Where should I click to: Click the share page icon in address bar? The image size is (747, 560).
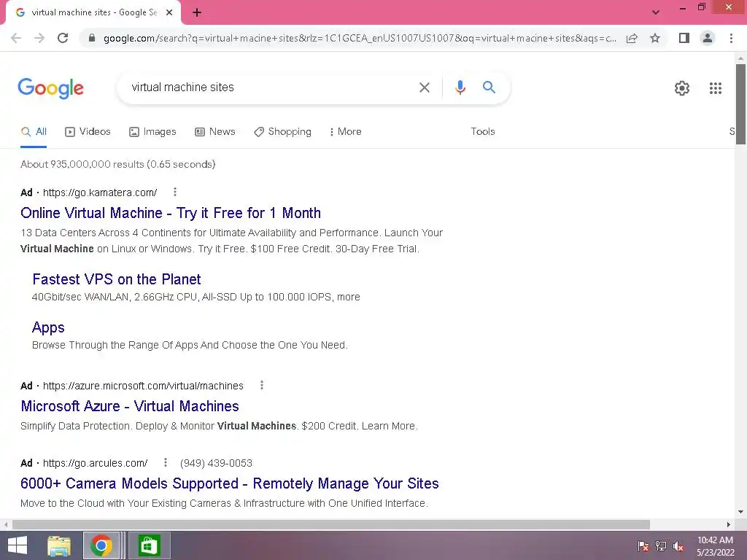[x=632, y=38]
